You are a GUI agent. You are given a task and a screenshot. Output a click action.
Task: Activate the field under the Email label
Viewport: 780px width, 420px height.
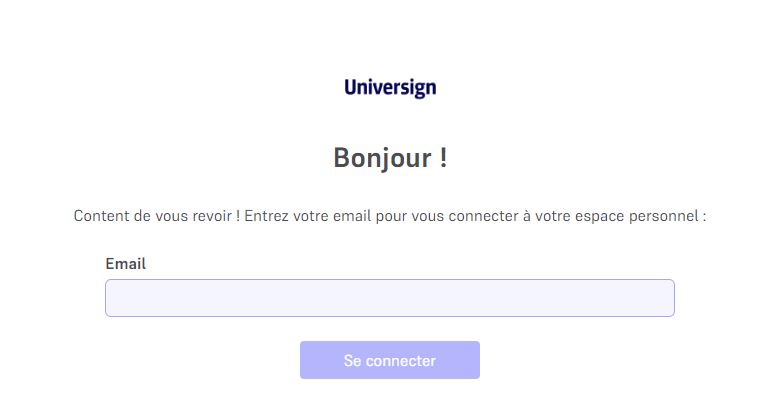tap(390, 298)
